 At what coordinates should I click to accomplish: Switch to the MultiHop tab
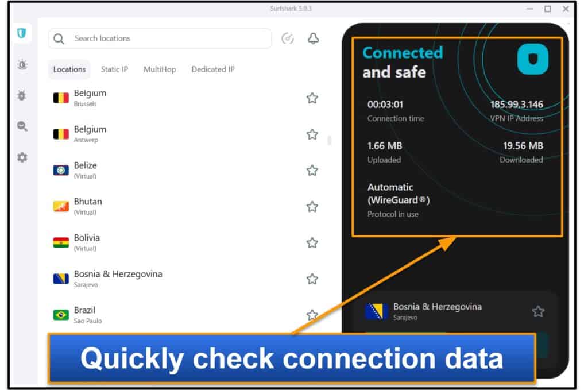coord(160,69)
